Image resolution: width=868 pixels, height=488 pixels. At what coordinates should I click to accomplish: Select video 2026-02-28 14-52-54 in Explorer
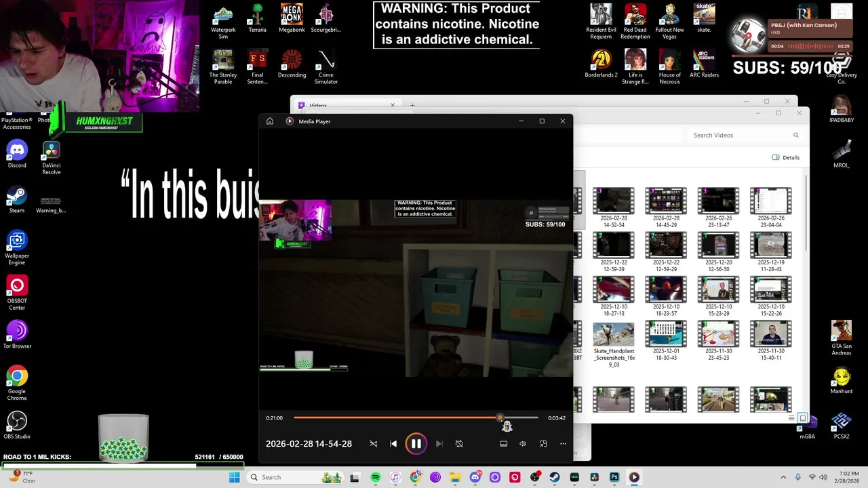614,207
